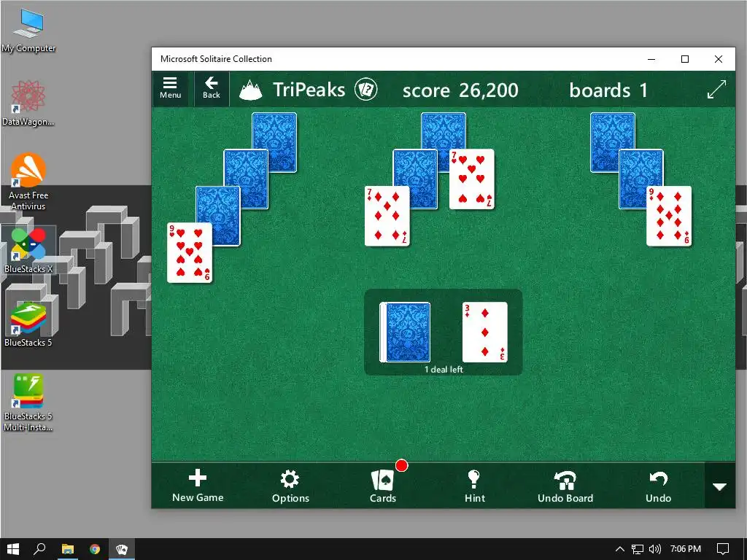
Task: Open the notification center icon
Action: [723, 549]
